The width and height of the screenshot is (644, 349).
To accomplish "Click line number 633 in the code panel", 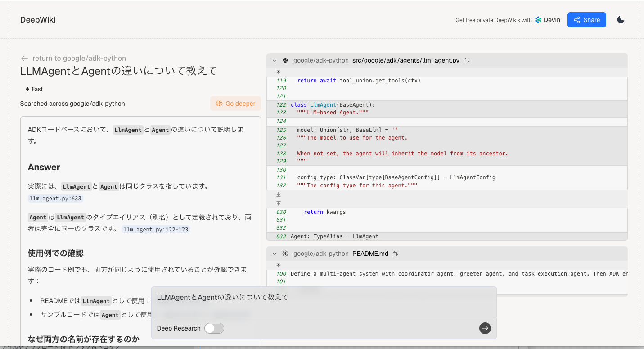I will pyautogui.click(x=281, y=236).
